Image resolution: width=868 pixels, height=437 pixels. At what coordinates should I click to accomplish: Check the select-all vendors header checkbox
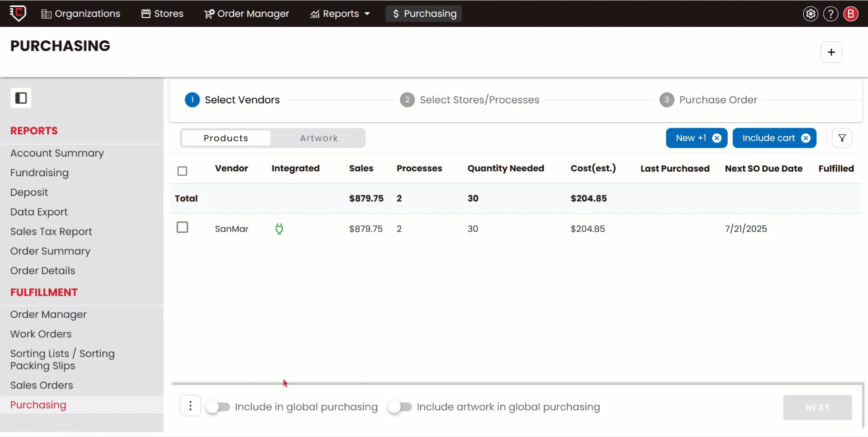(x=182, y=171)
